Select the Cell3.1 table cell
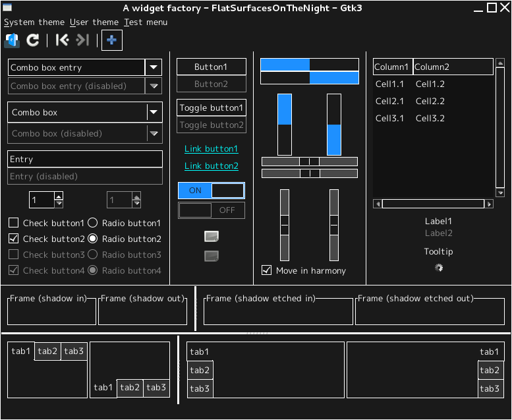This screenshot has height=420, width=512. tap(389, 118)
